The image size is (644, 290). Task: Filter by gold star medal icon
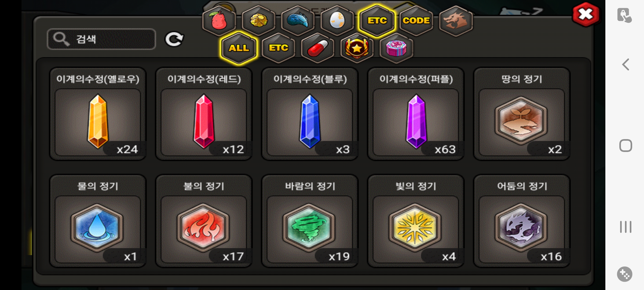(357, 48)
